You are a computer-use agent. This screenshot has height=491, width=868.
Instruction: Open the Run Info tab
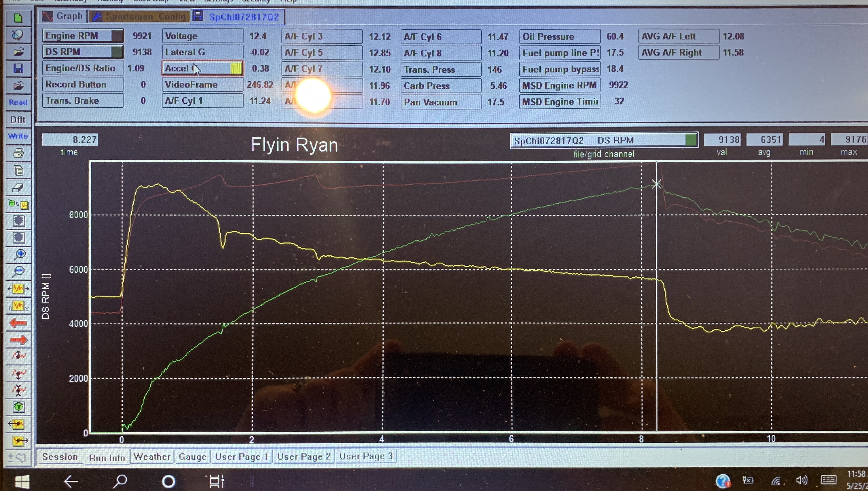(x=107, y=458)
